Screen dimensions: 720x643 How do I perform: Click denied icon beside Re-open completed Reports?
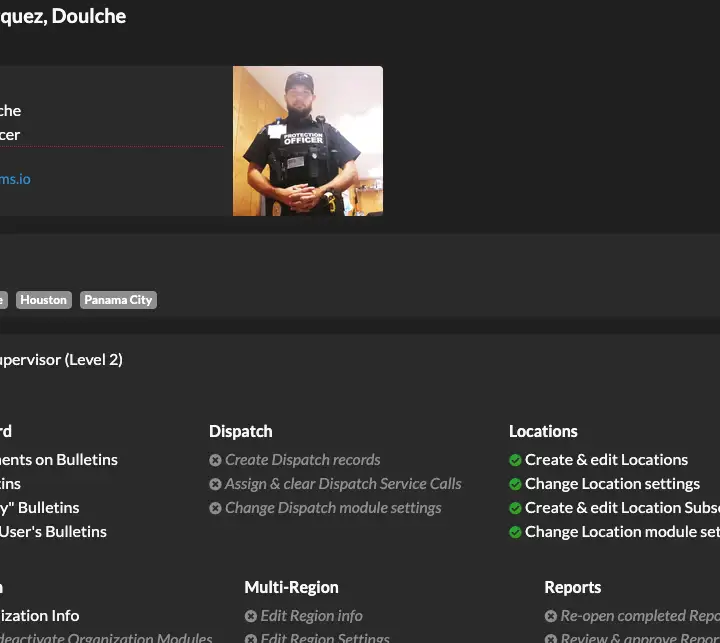tap(551, 616)
